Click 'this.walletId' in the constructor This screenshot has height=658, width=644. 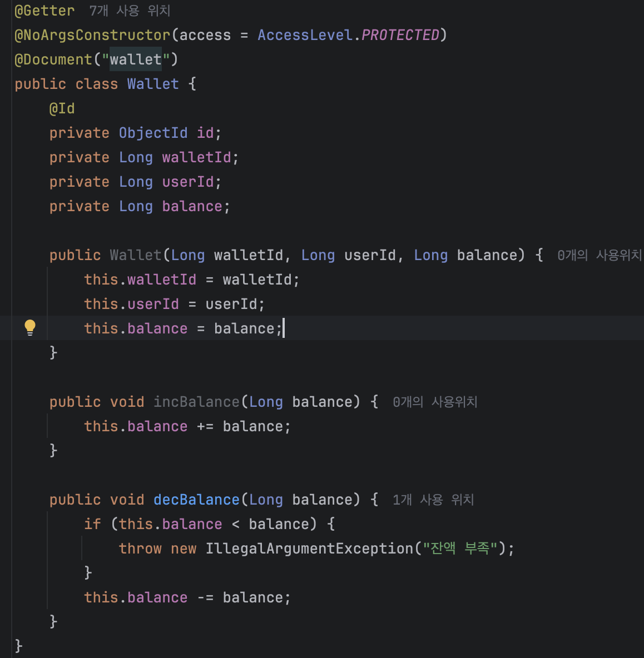tap(140, 280)
